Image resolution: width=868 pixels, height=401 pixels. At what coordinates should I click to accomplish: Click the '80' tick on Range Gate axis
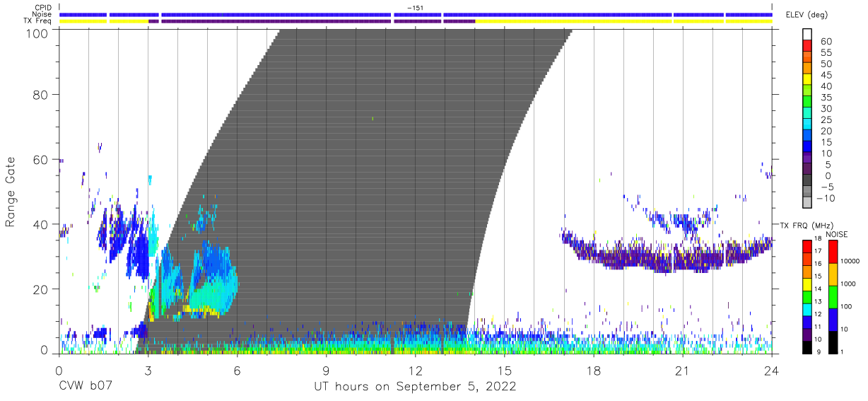pos(40,94)
